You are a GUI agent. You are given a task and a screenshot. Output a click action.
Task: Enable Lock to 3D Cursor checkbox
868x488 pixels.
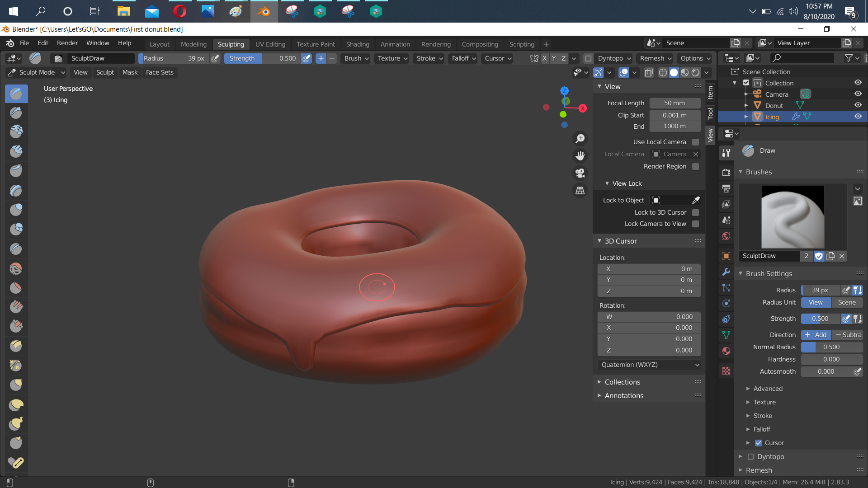[x=696, y=212]
